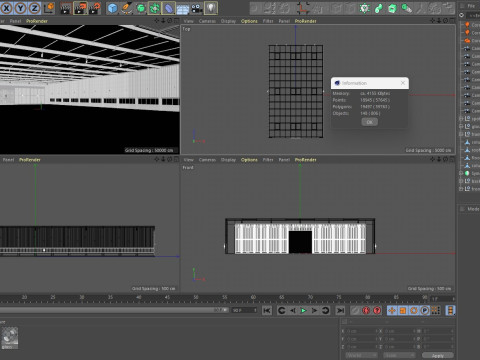Open View menu in Front viewport

click(188, 160)
